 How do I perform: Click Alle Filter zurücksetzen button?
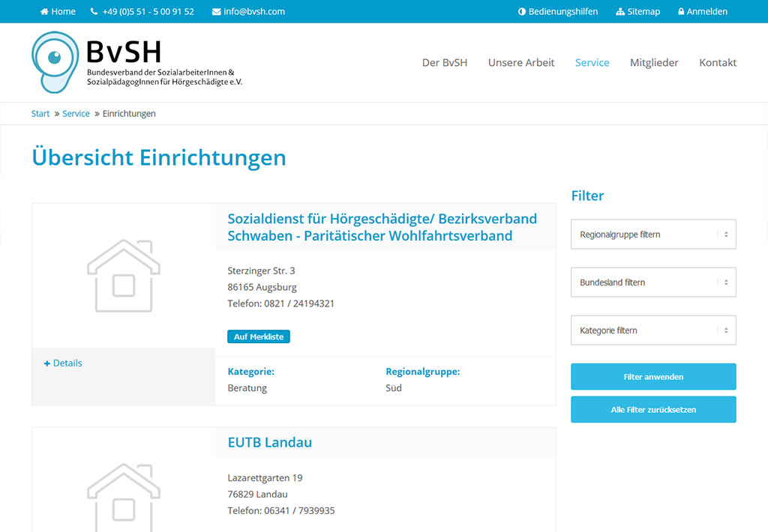point(653,410)
